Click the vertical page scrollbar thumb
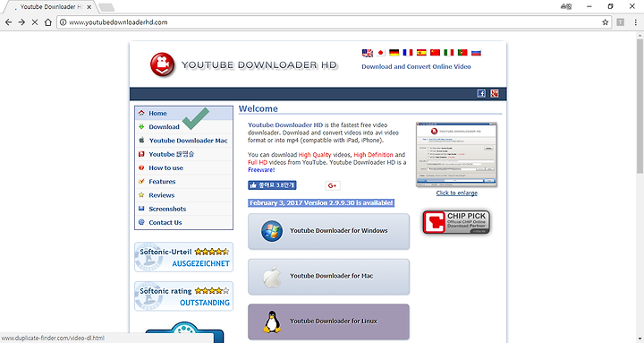The width and height of the screenshot is (644, 343). [640, 106]
